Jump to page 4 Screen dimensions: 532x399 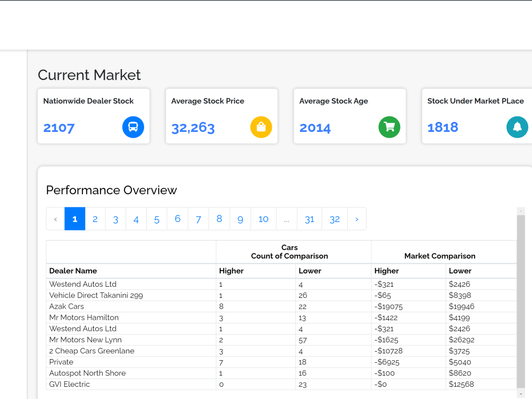[136, 219]
